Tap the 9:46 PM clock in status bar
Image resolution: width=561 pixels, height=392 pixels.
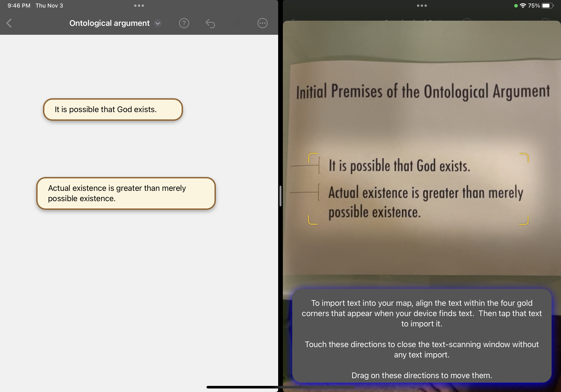coord(19,6)
